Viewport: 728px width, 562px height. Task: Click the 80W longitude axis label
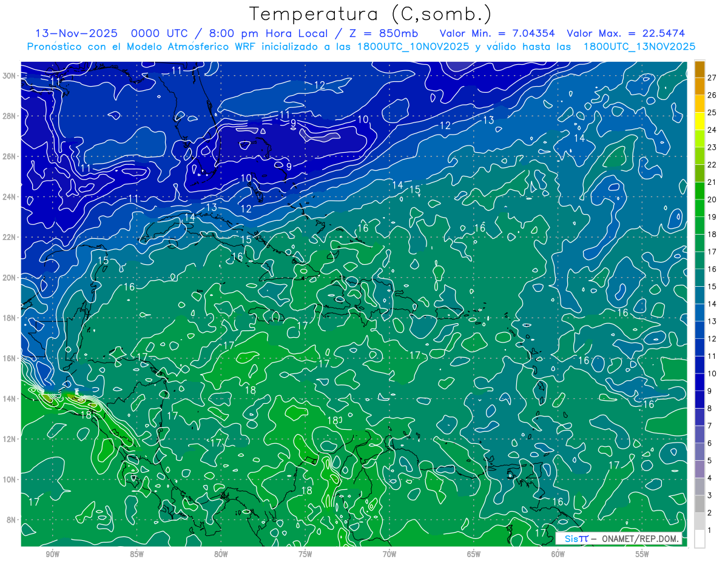click(221, 554)
